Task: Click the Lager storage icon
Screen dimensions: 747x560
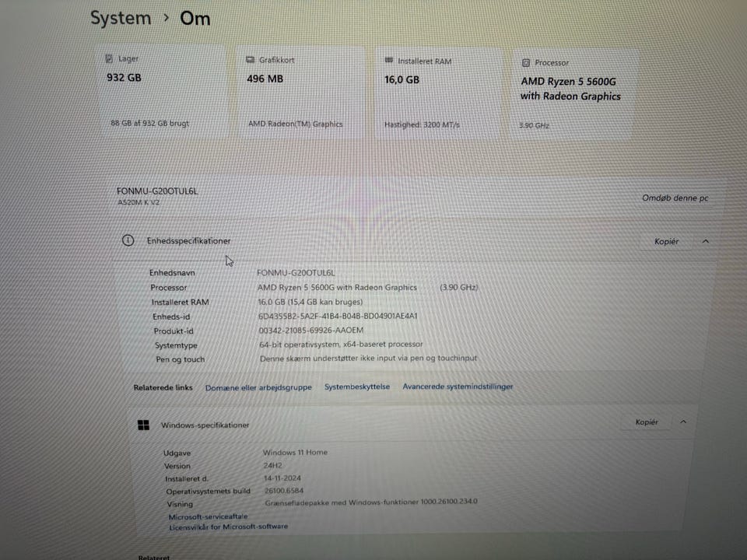Action: pos(109,58)
